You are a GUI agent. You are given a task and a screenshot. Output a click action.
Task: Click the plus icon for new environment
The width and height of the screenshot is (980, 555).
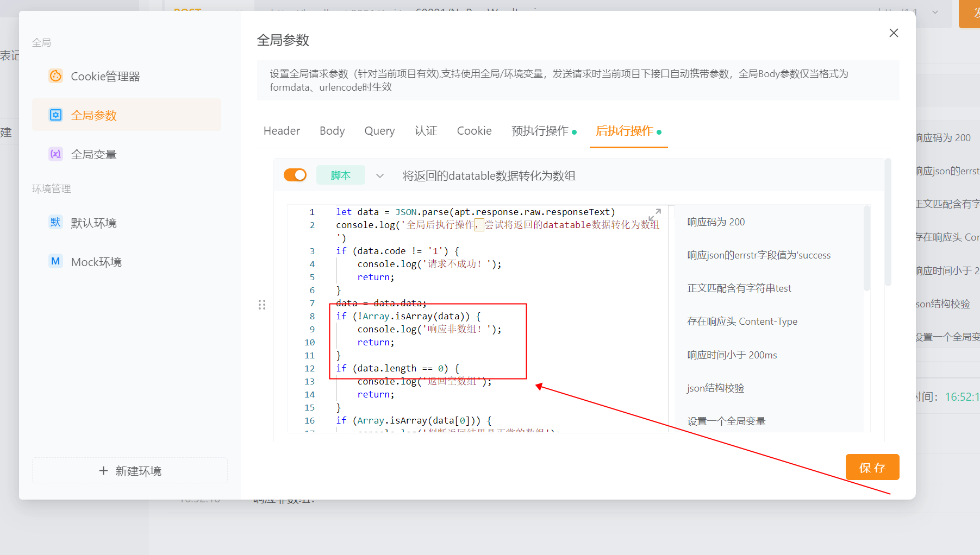tap(103, 471)
